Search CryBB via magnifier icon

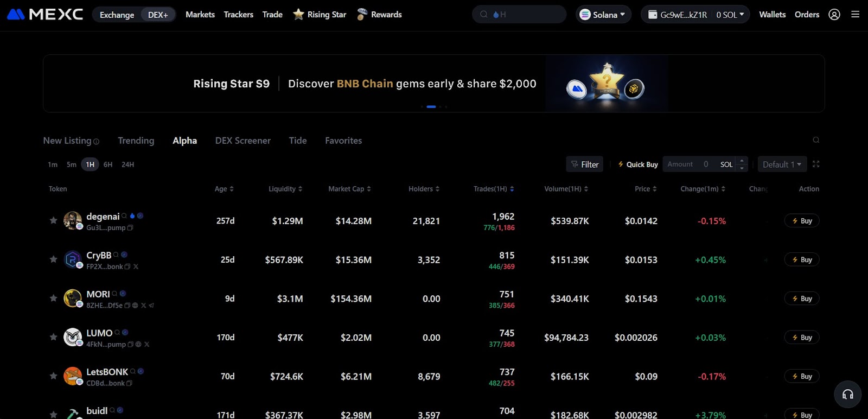pos(116,255)
